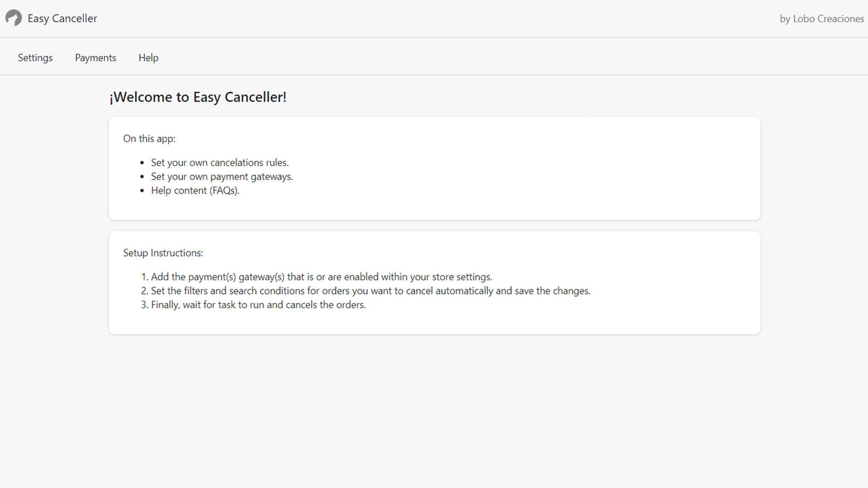The height and width of the screenshot is (488, 868).
Task: Click the "Help content (FAQs)" bullet
Action: (x=195, y=190)
